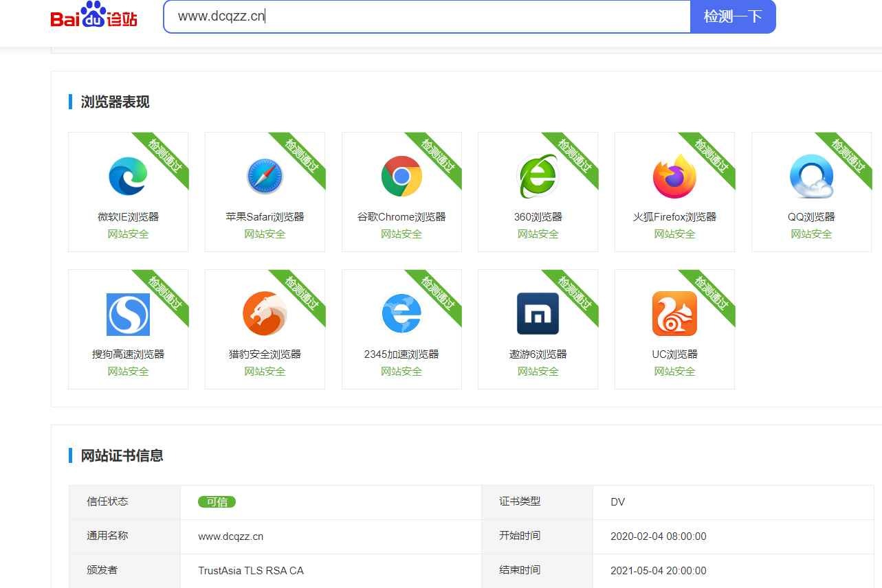The height and width of the screenshot is (588, 882).
Task: Click the 检测通过 ribbon on UC card
Action: 712,293
